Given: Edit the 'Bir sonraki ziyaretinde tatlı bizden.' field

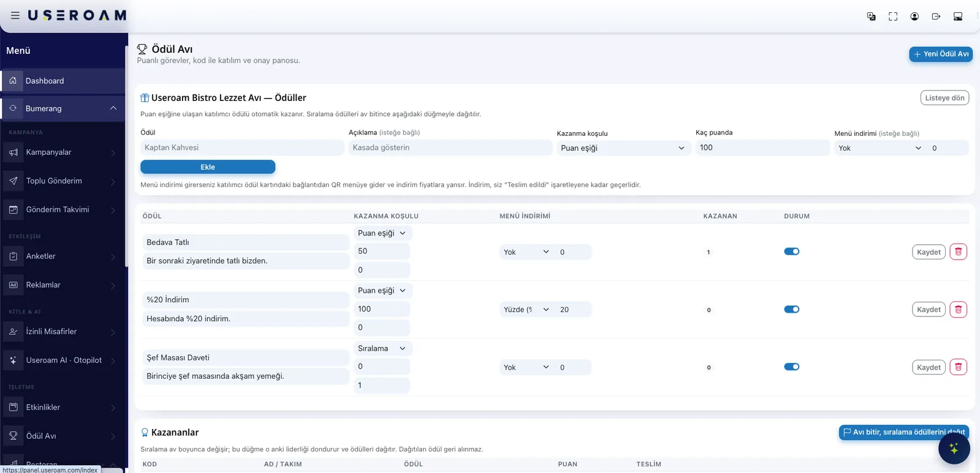Looking at the screenshot, I should coord(246,261).
